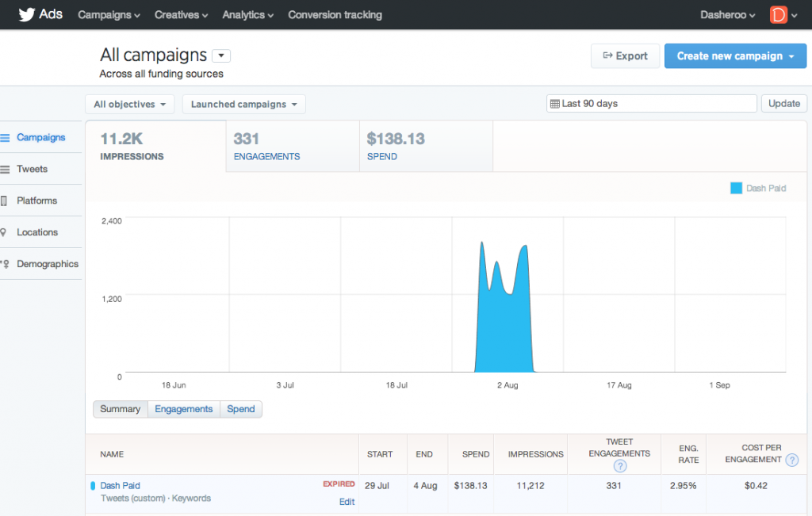812x516 pixels.
Task: Click the Cost Per Engagement help icon
Action: click(x=791, y=460)
